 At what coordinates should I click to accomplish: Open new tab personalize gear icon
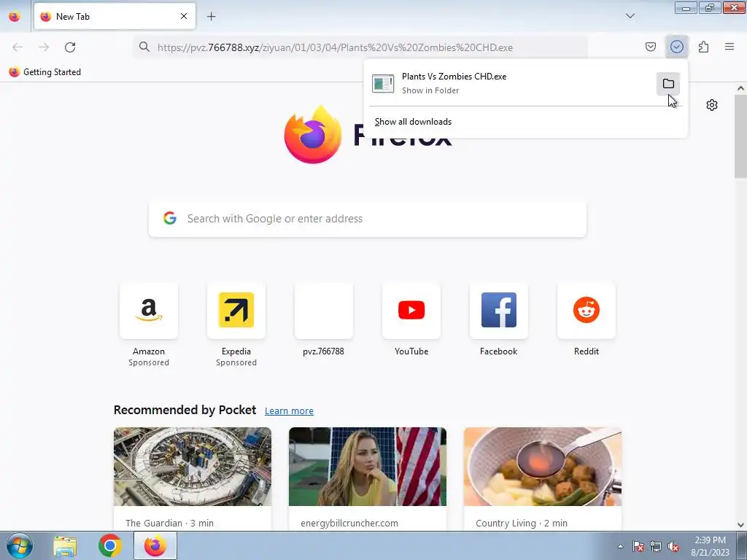(712, 105)
